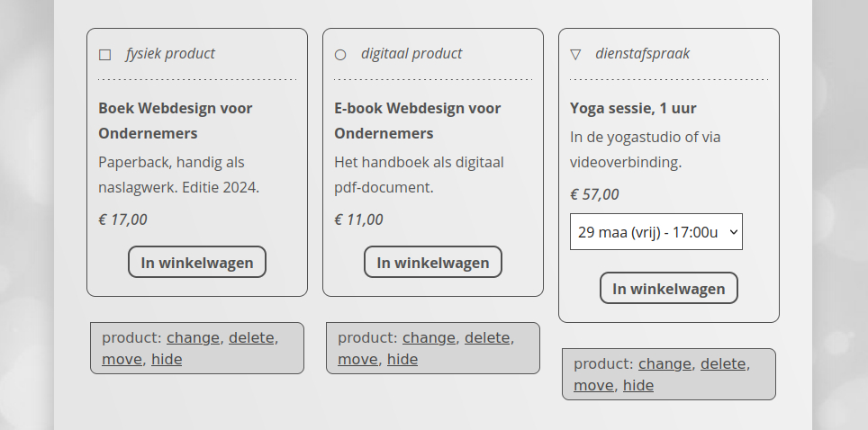Click change link under the E-book product
Viewport: 868px width, 430px height.
[x=429, y=338]
